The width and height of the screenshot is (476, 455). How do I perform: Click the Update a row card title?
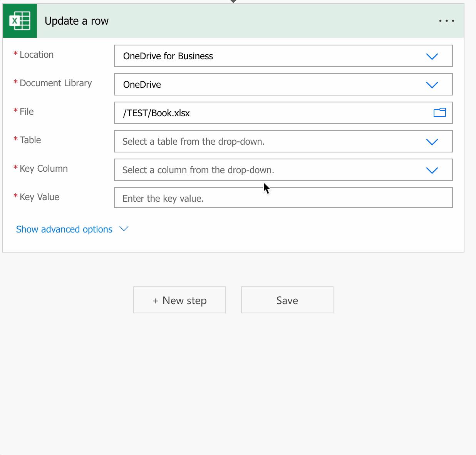(x=77, y=21)
